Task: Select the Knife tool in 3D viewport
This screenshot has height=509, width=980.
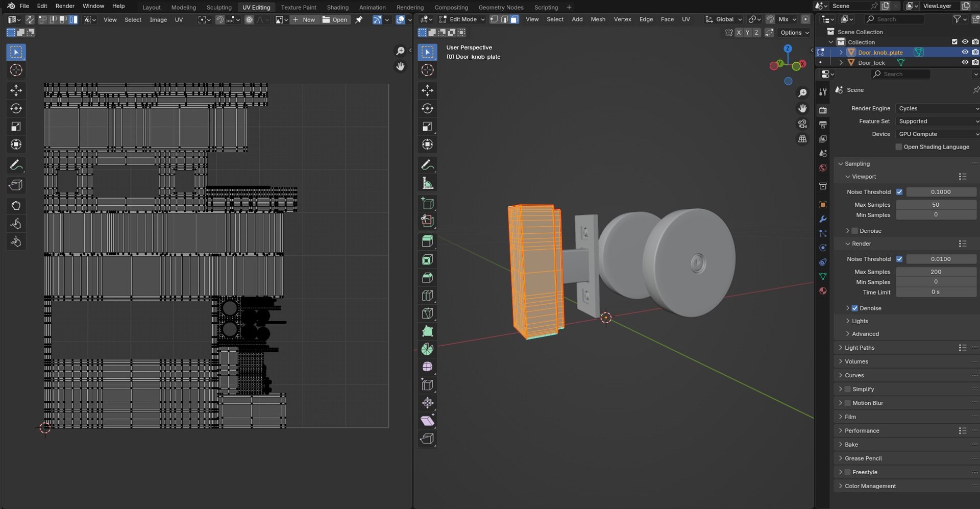Action: (427, 313)
